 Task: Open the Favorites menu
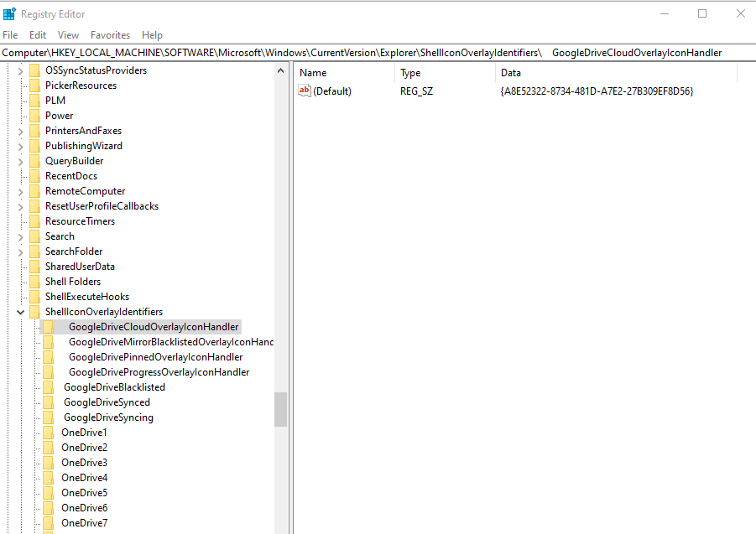[111, 35]
